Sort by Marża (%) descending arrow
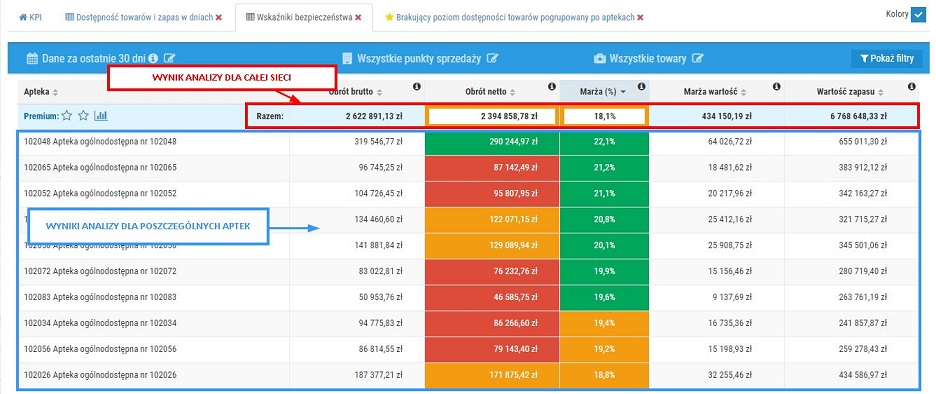936x394 pixels. (x=624, y=93)
